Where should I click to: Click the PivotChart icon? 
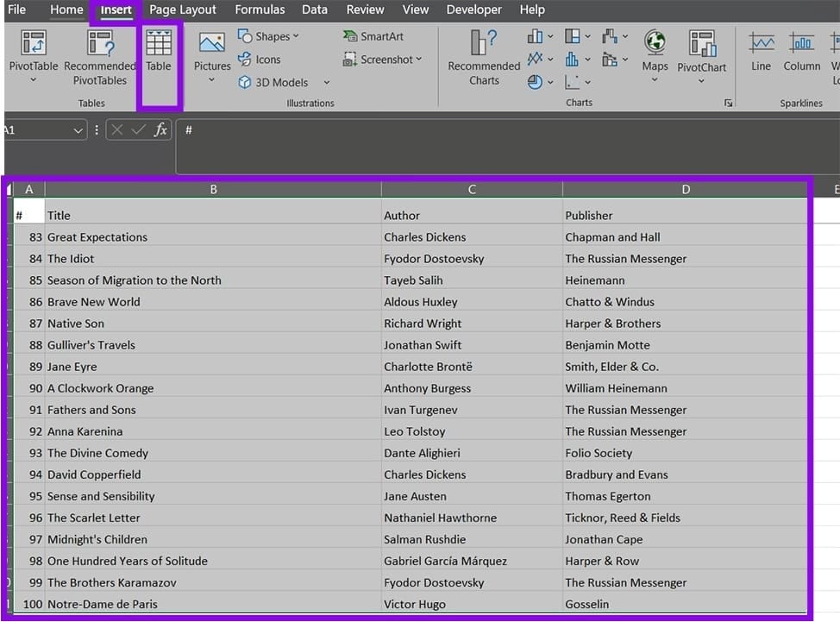tap(702, 43)
